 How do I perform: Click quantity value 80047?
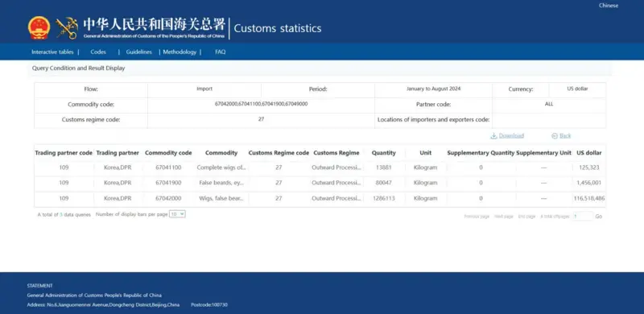[384, 183]
